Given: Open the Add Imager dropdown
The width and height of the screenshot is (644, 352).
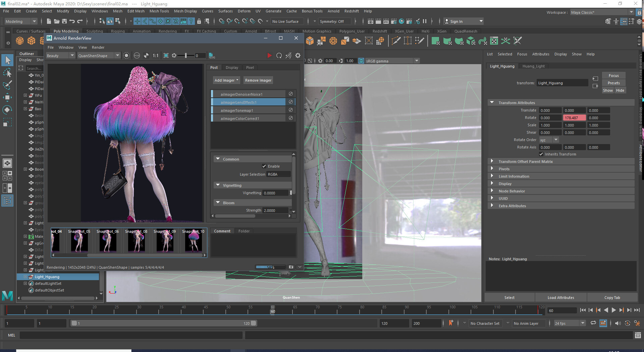Looking at the screenshot, I should [x=226, y=80].
